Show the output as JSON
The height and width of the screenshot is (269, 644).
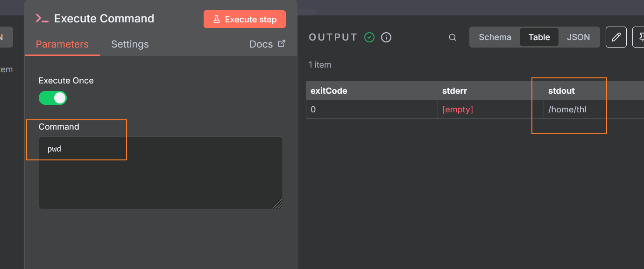pos(578,37)
